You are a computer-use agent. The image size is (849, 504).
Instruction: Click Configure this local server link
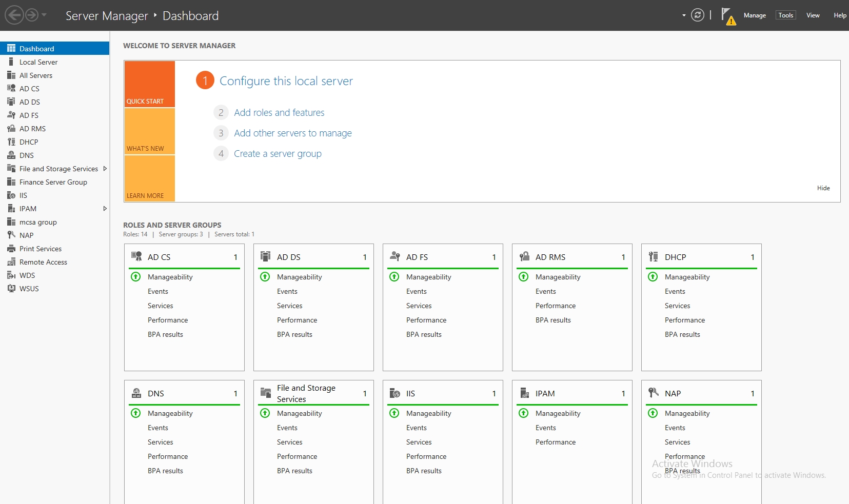[286, 81]
